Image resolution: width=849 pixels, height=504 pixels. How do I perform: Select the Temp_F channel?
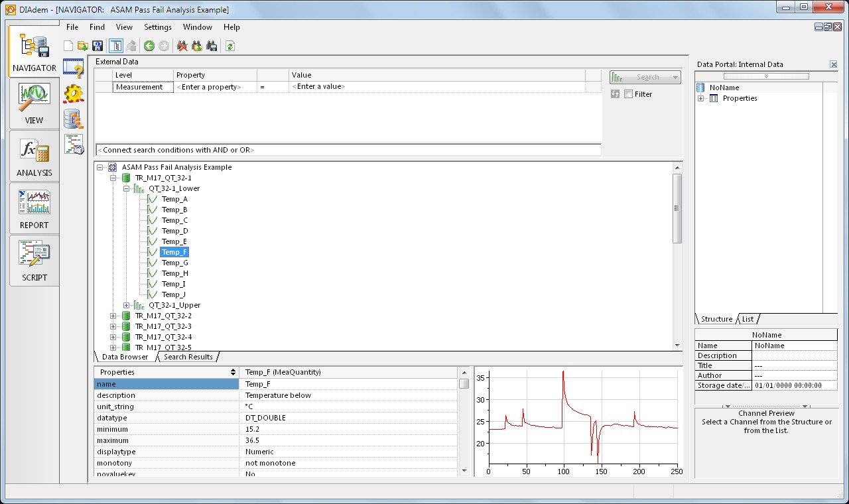point(174,252)
